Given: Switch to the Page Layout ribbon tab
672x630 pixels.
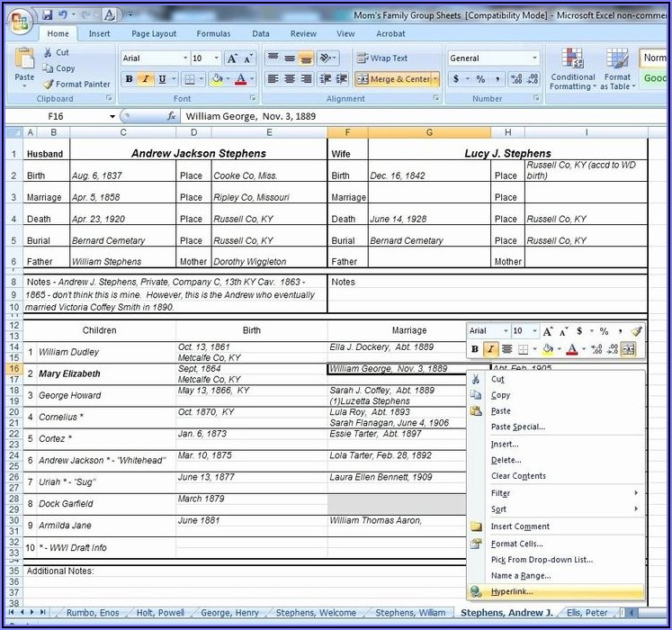Looking at the screenshot, I should (154, 34).
